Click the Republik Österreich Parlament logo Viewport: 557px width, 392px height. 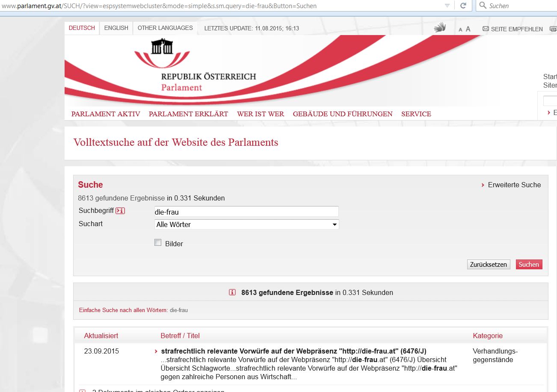pyautogui.click(x=195, y=65)
